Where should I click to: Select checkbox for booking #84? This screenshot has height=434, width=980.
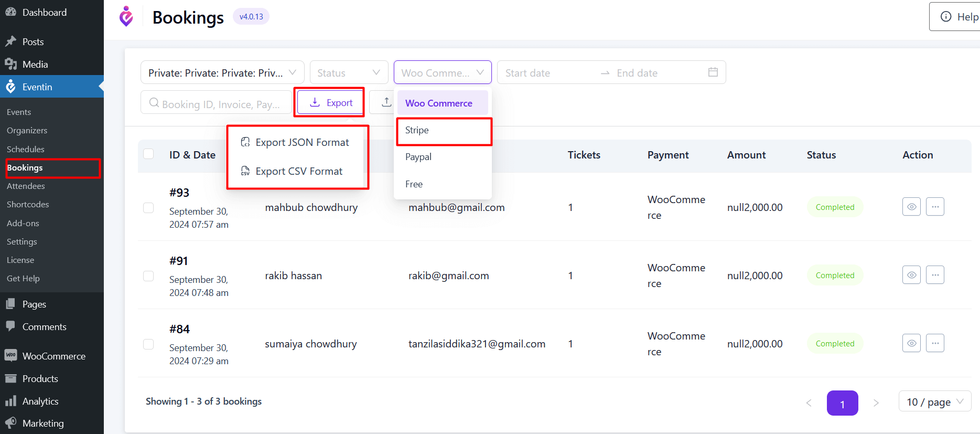[x=148, y=344]
